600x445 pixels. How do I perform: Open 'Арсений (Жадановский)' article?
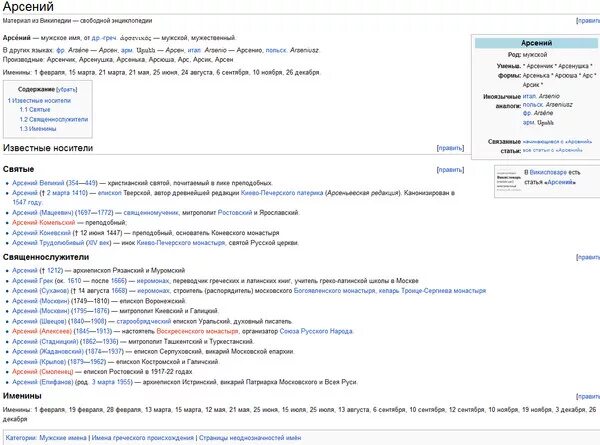click(x=48, y=352)
